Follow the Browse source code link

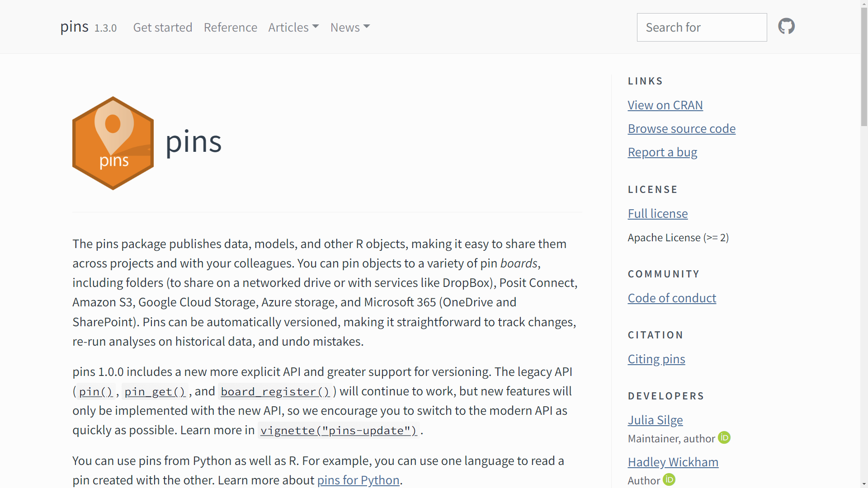pos(681,128)
